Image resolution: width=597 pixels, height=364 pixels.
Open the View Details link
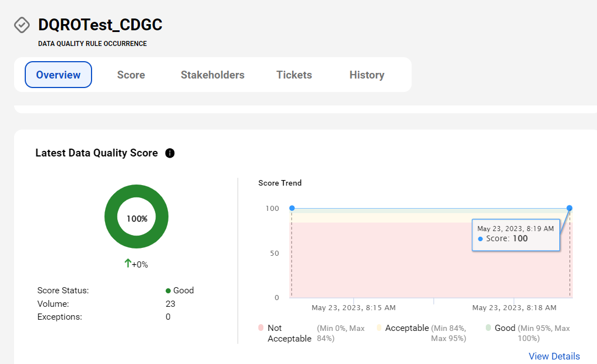(x=554, y=356)
